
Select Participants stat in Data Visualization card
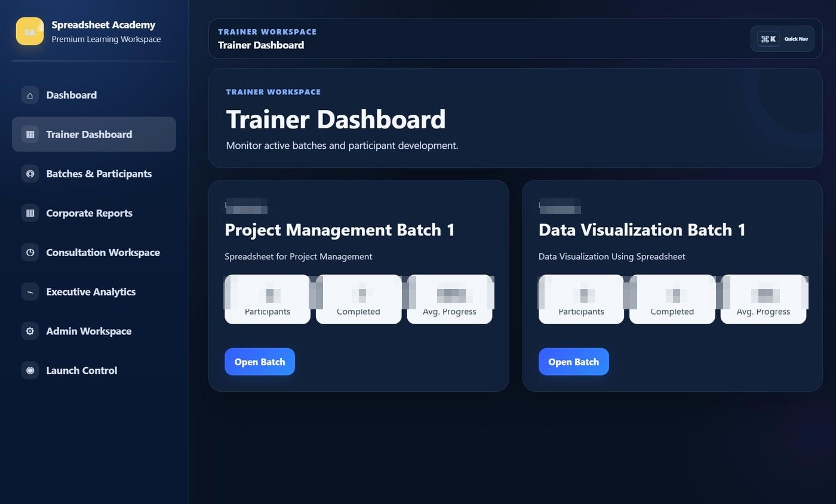point(581,299)
